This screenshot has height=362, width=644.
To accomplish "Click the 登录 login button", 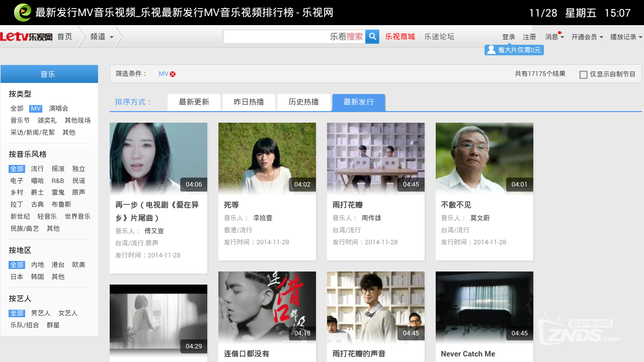I will [x=508, y=37].
